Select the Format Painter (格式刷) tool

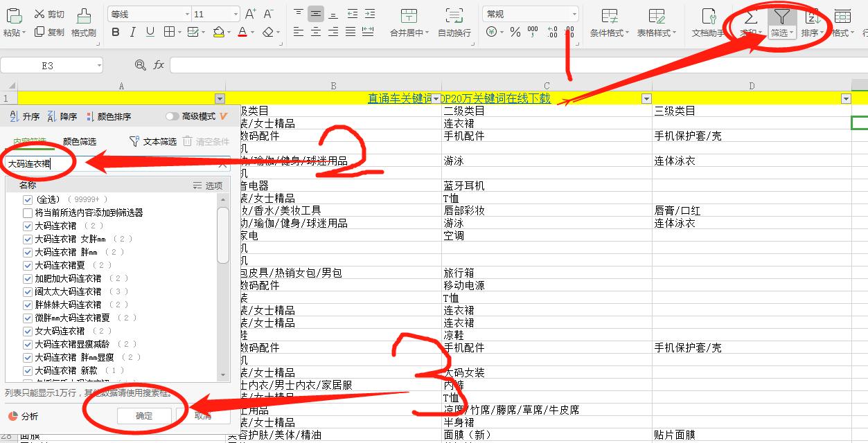[x=82, y=21]
